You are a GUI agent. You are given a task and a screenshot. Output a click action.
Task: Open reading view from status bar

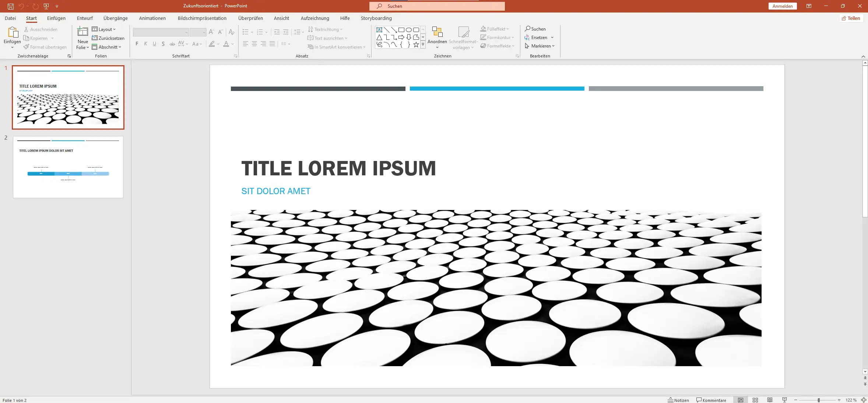pyautogui.click(x=770, y=400)
